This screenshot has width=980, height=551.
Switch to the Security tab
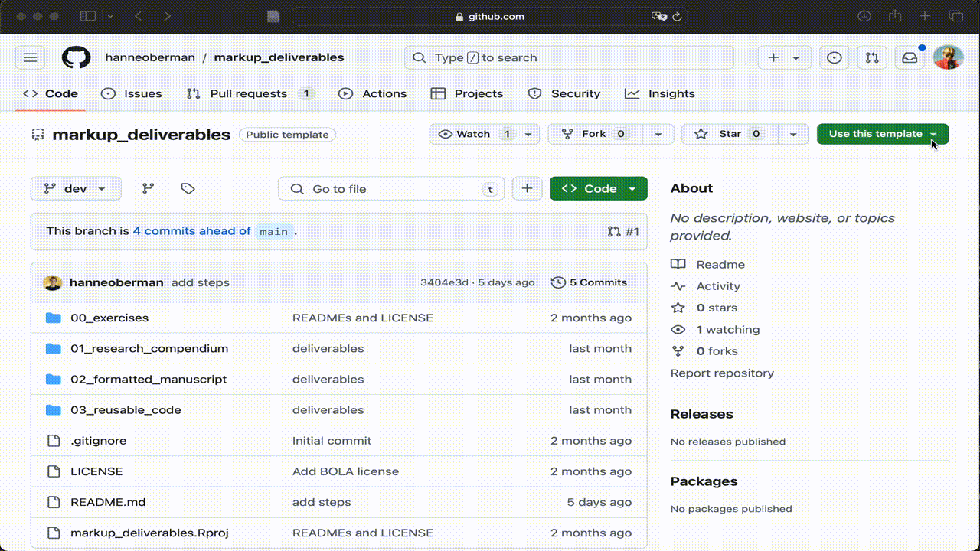point(564,93)
